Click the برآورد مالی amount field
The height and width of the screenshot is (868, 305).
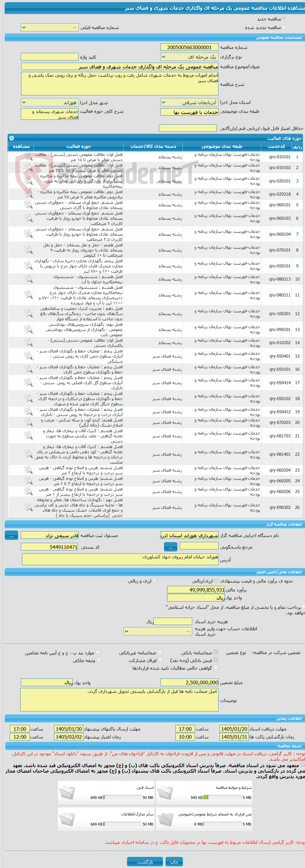196,590
